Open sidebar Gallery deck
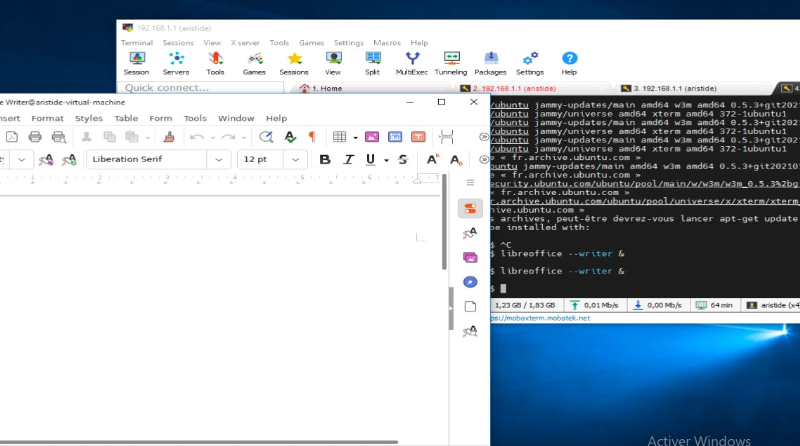 [x=470, y=257]
